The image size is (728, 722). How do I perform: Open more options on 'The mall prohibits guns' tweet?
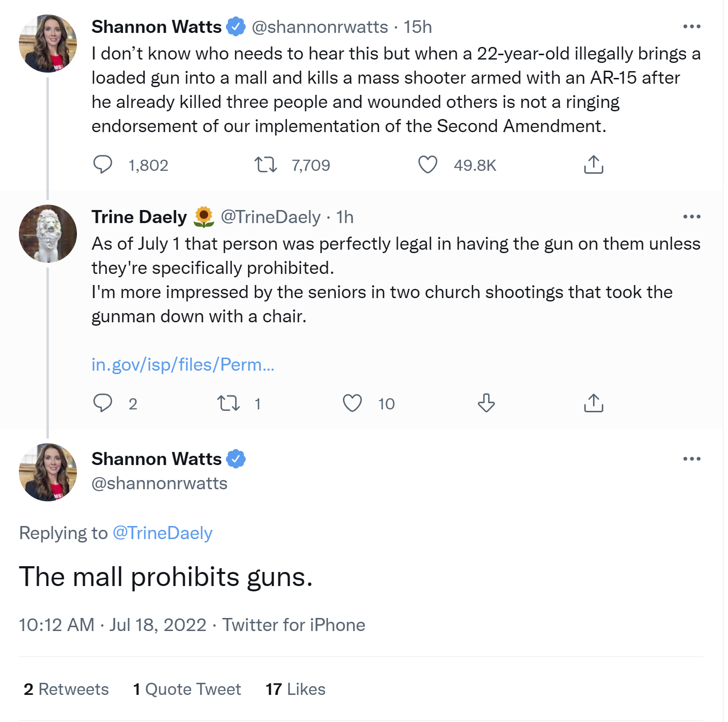pyautogui.click(x=692, y=459)
